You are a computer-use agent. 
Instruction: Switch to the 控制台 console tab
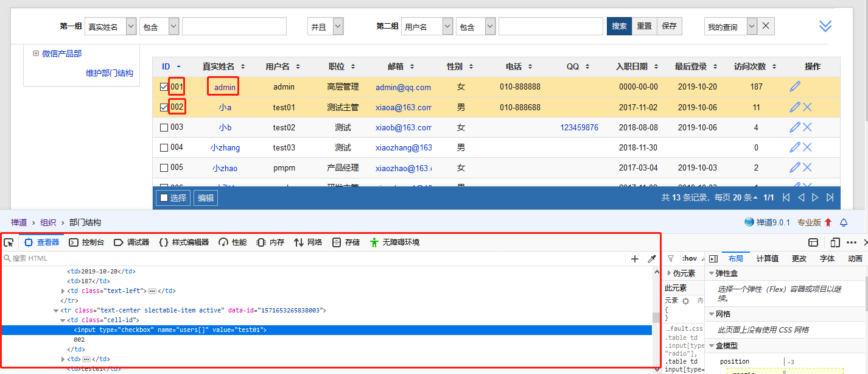coord(86,242)
